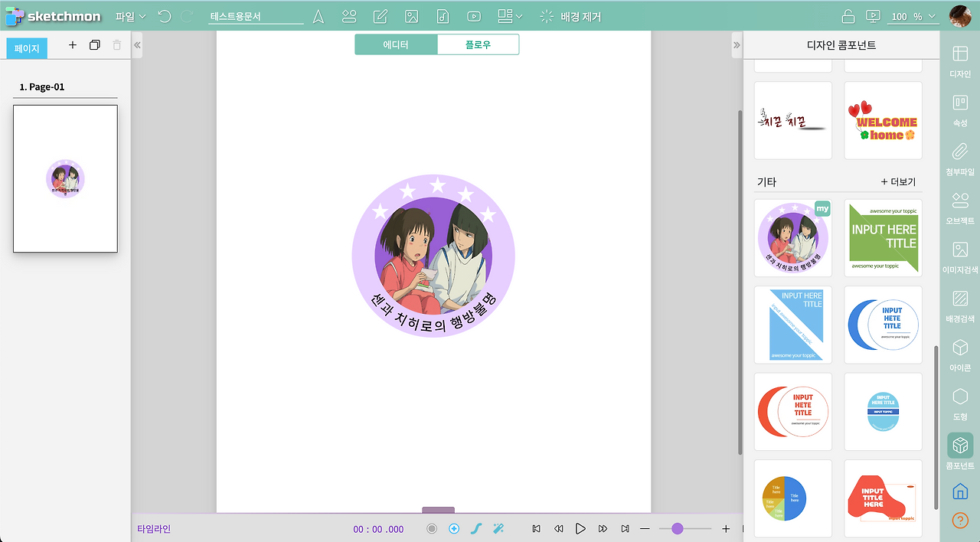Toggle the timeline record button
Image resolution: width=980 pixels, height=542 pixels.
point(432,529)
